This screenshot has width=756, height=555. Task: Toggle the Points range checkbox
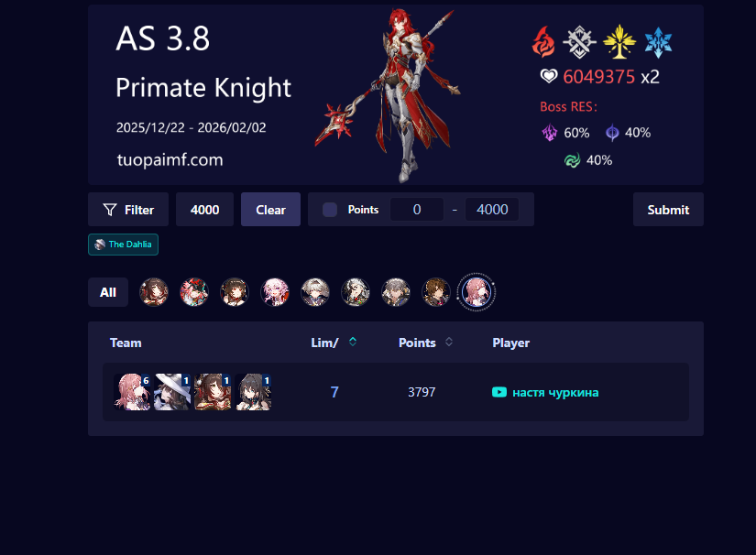[330, 210]
